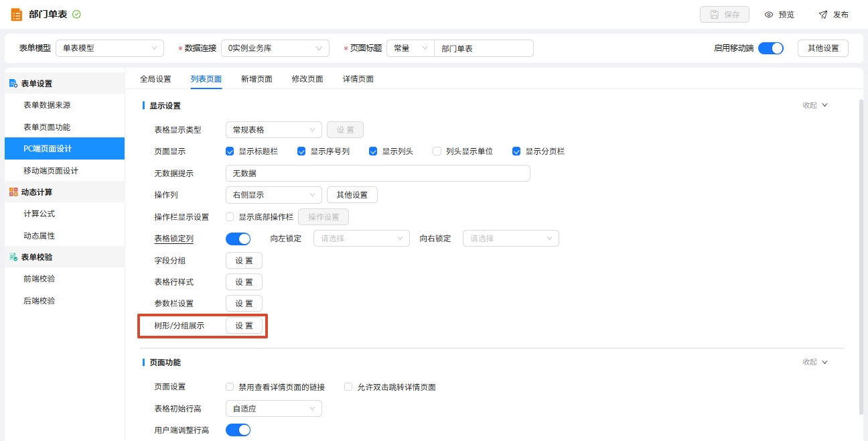Uncheck 显示分页栏 checkbox

[x=516, y=151]
